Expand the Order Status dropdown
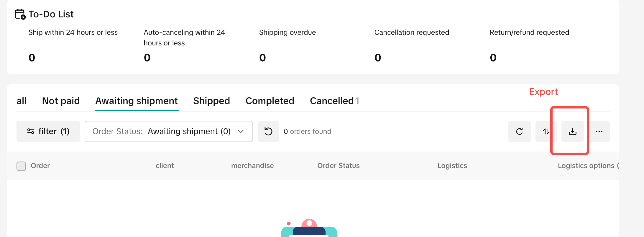Image resolution: width=644 pixels, height=237 pixels. pos(168,131)
